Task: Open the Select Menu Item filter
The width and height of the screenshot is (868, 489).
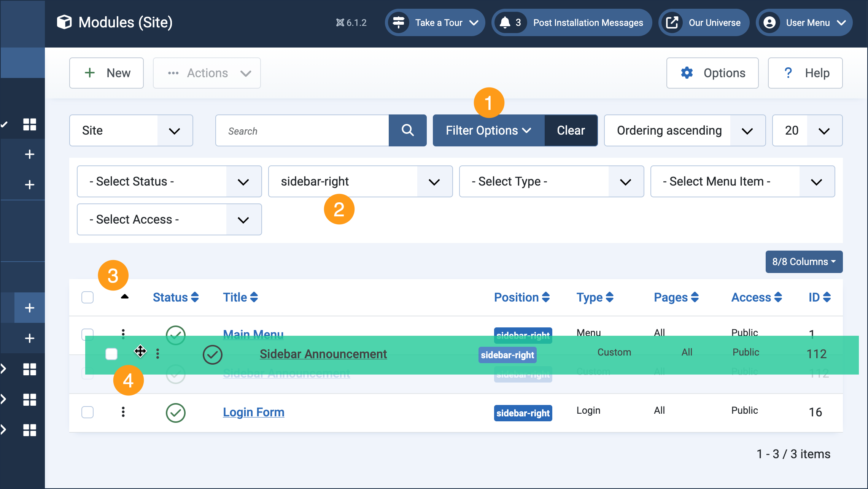Action: pyautogui.click(x=743, y=181)
